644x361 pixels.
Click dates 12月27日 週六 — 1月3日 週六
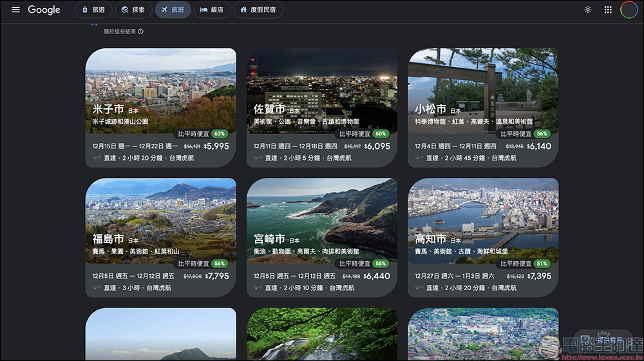pos(454,277)
